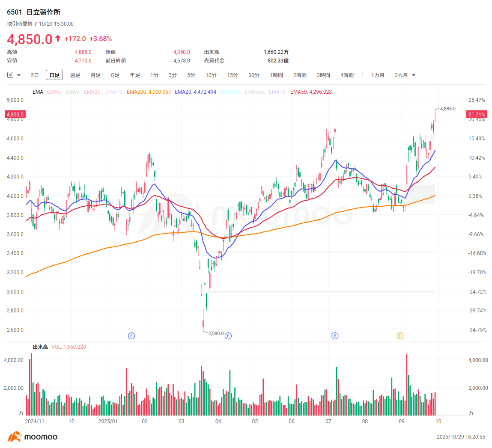Screen dimensions: 492x448
Task: Switch to 年足 yearly chart
Action: 135,75
